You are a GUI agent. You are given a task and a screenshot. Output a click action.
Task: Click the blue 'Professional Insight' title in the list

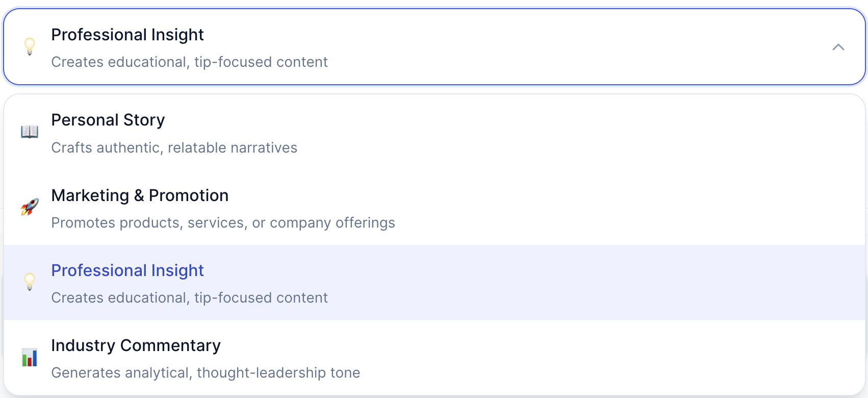[x=127, y=270]
